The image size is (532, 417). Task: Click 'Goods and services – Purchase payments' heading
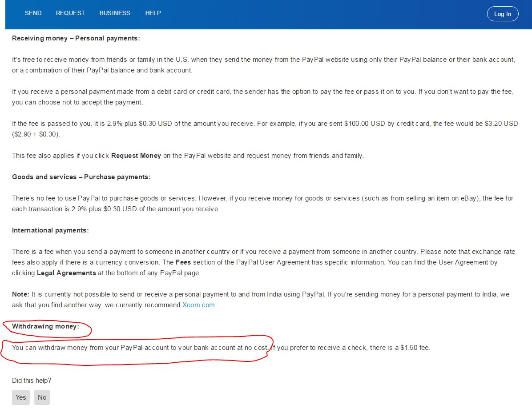tap(81, 177)
